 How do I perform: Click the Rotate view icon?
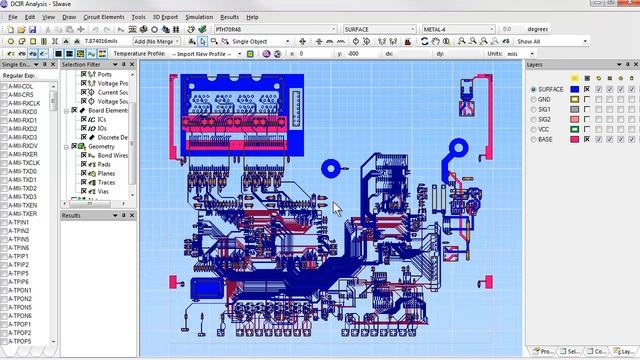point(424,42)
